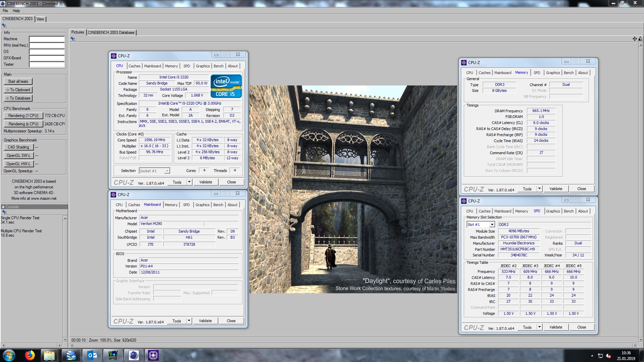Open the CINEBENCH 2003 Database tab

(x=111, y=33)
